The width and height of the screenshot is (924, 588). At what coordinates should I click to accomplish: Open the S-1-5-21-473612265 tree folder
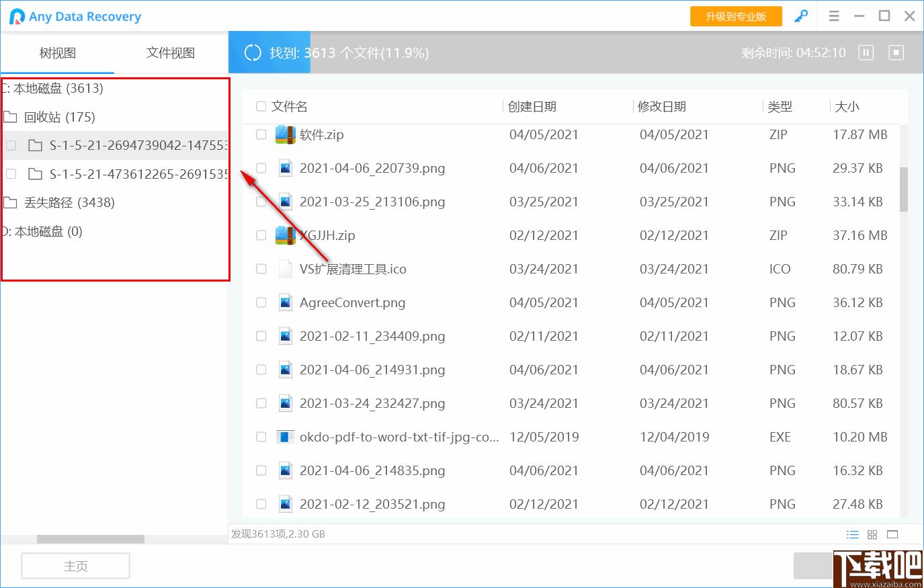tap(138, 174)
